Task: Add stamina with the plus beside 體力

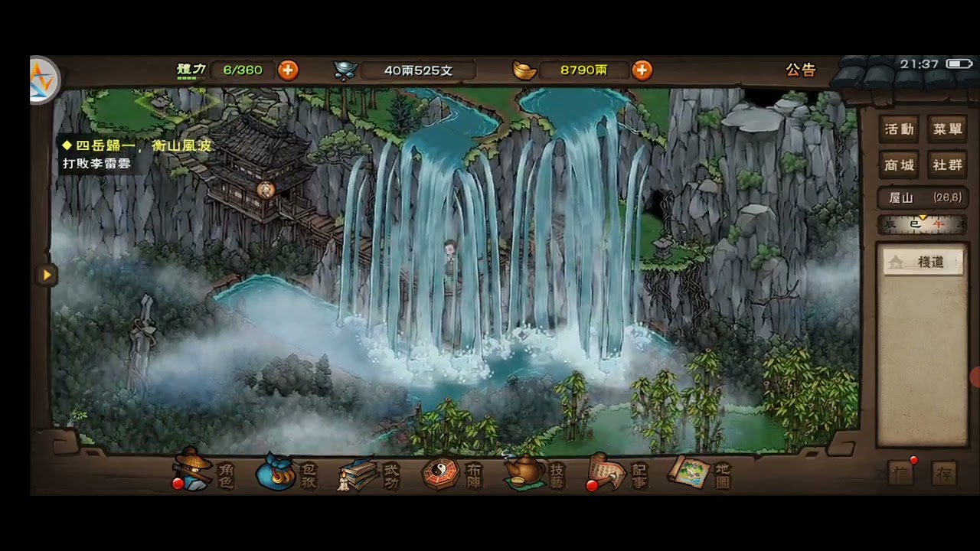Action: coord(288,70)
